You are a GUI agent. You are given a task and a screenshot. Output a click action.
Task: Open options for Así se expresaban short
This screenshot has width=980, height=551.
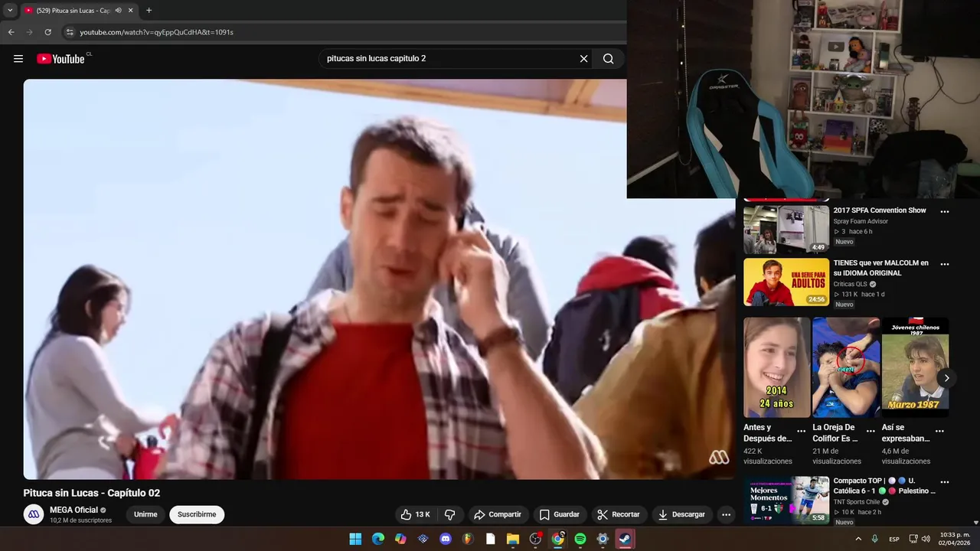[x=939, y=431]
